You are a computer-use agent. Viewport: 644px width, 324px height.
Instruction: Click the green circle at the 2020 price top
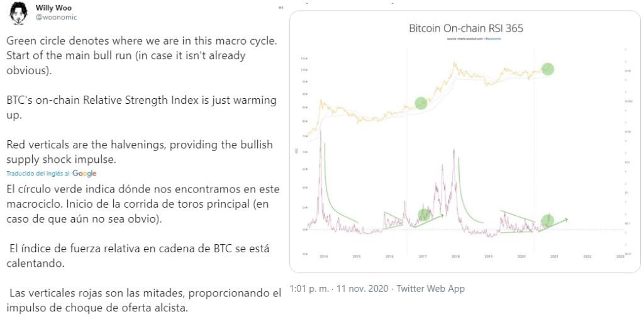tap(548, 69)
